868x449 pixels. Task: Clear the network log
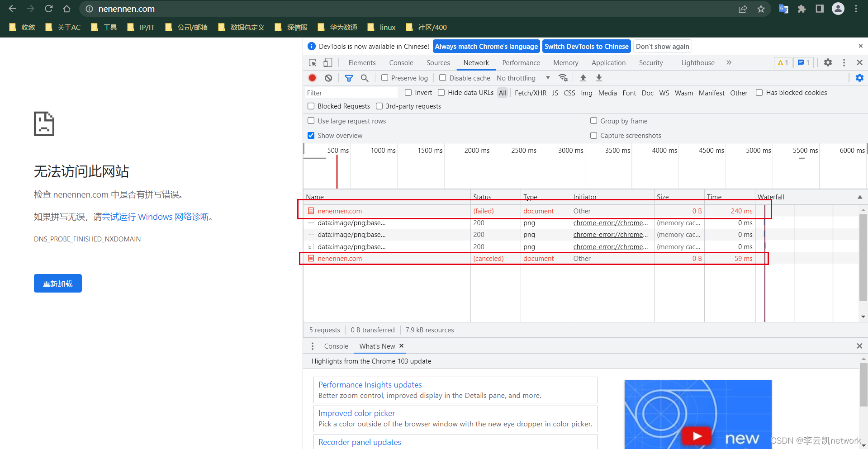pos(328,78)
